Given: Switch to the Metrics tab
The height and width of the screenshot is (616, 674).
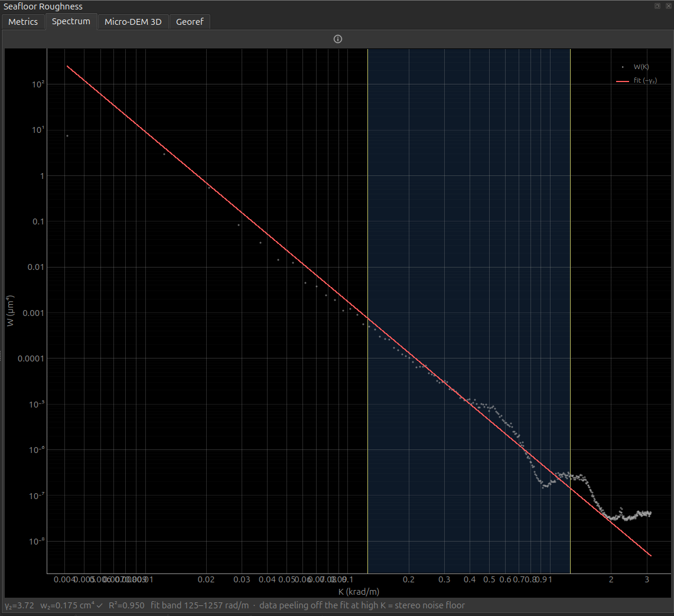Looking at the screenshot, I should point(23,21).
